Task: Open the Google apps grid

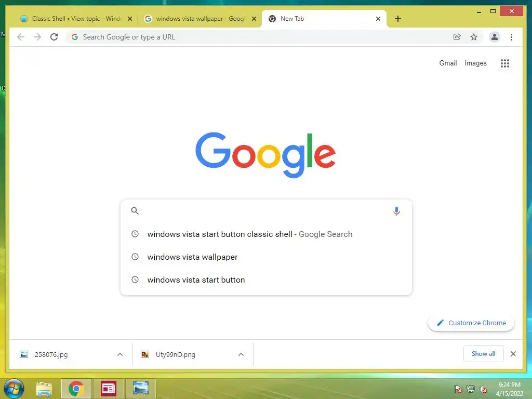Action: coord(505,63)
